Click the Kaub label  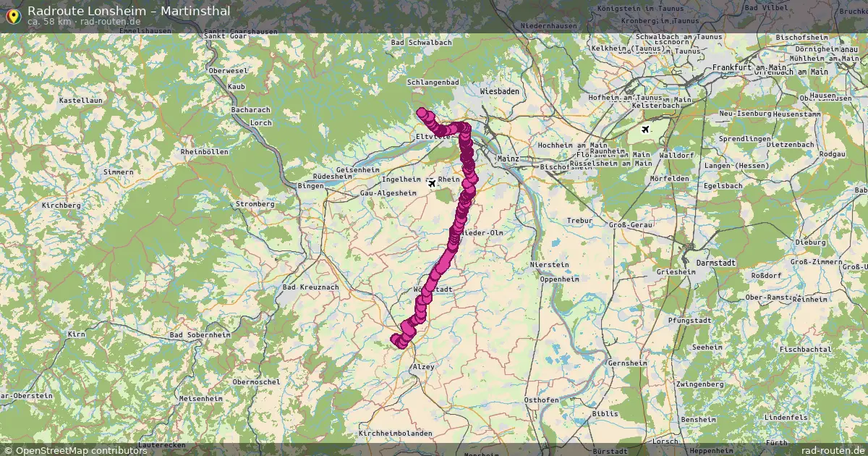[236, 86]
